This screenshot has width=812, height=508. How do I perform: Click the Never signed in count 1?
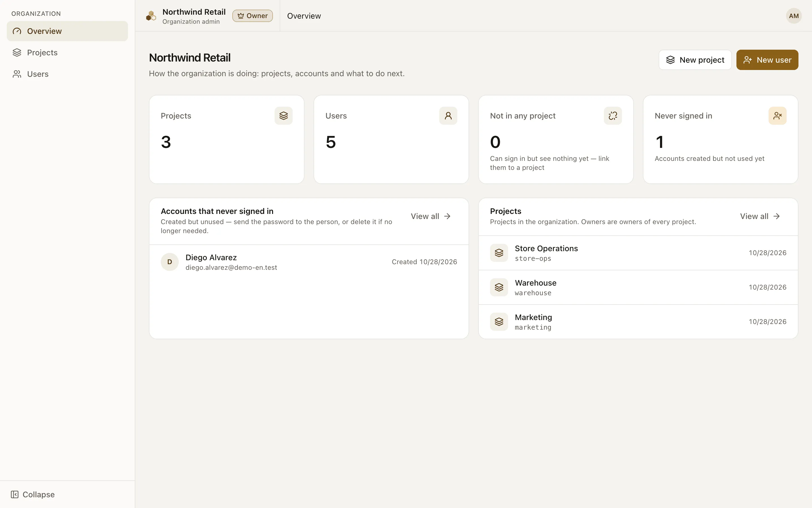[x=659, y=142]
